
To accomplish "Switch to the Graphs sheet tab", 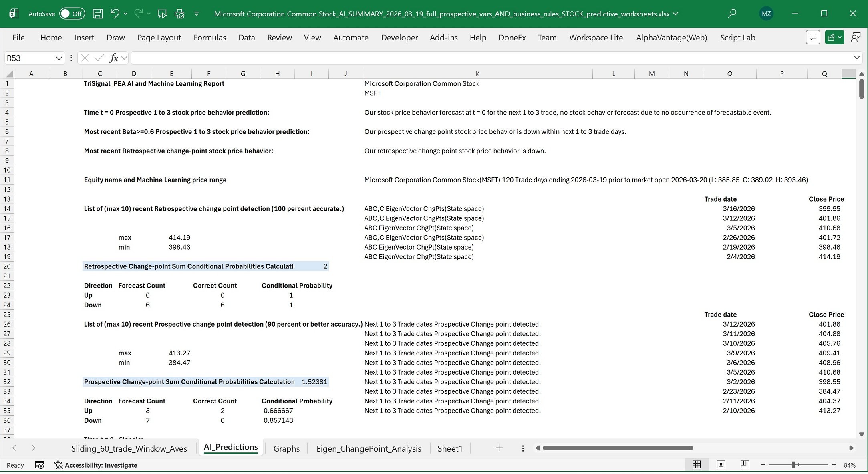I will pos(286,448).
